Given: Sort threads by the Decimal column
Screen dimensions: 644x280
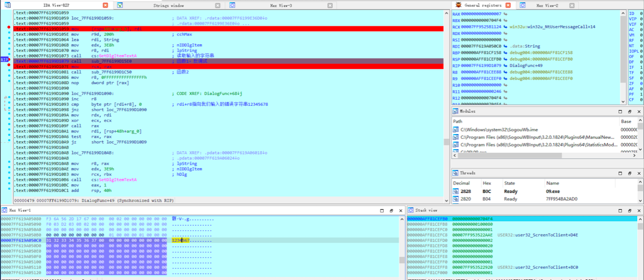Looking at the screenshot, I should [x=467, y=183].
